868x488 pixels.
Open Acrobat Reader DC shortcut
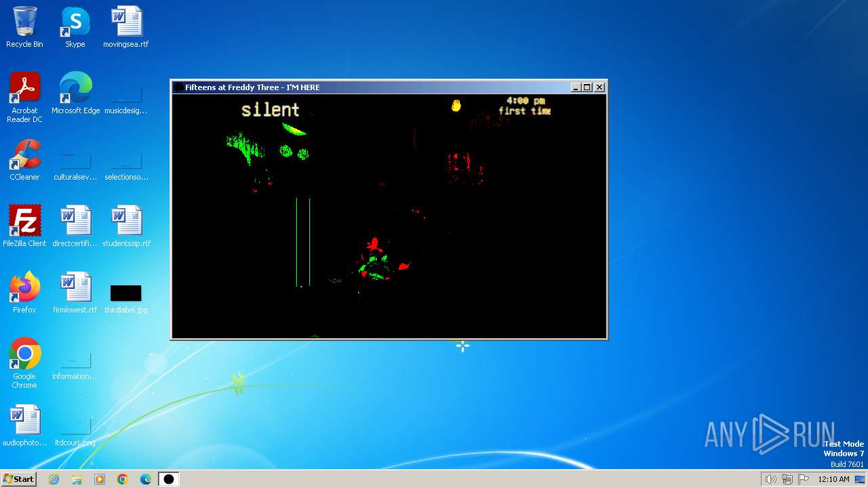pos(24,98)
